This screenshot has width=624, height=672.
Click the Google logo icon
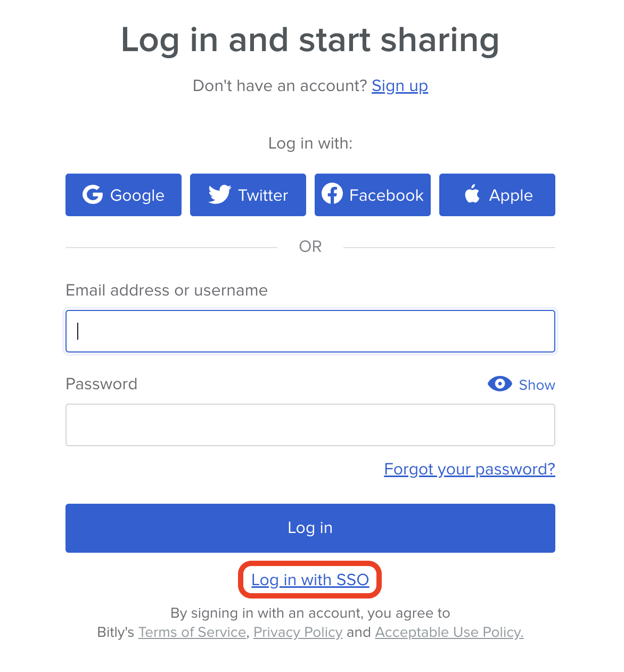[93, 195]
